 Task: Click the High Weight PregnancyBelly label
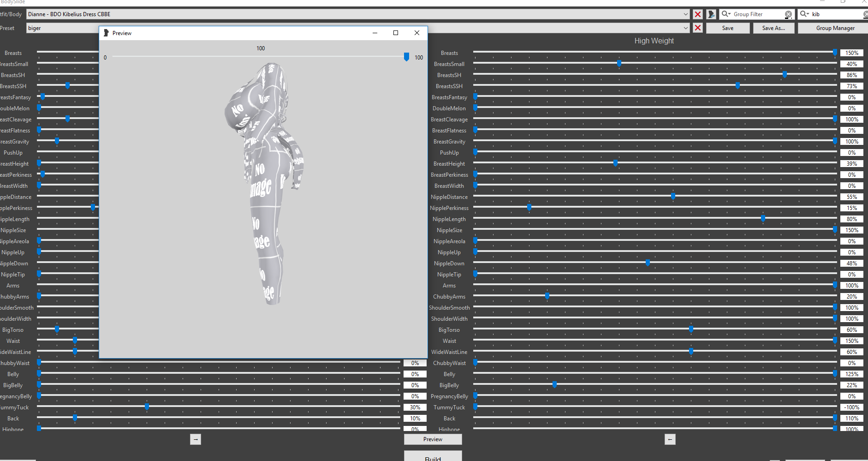[449, 396]
